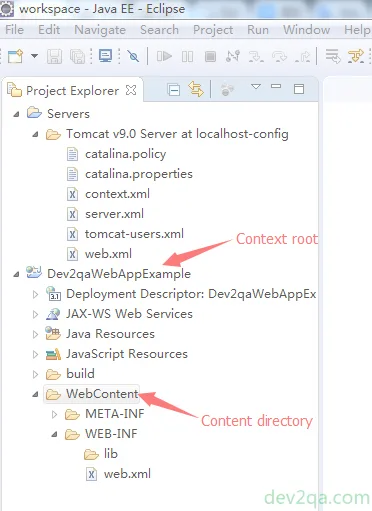Click the Resume debug icon
Viewport: 372px width, 511px height.
click(x=164, y=56)
